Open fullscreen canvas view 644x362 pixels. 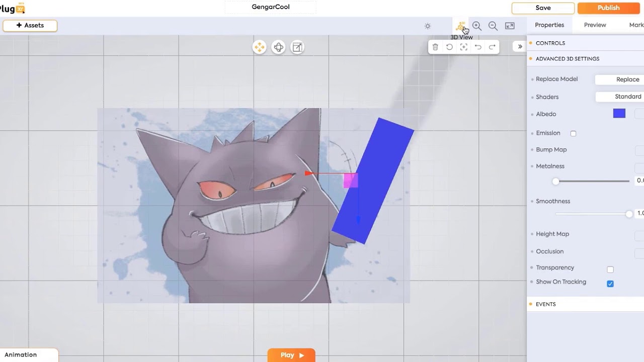[x=510, y=26]
